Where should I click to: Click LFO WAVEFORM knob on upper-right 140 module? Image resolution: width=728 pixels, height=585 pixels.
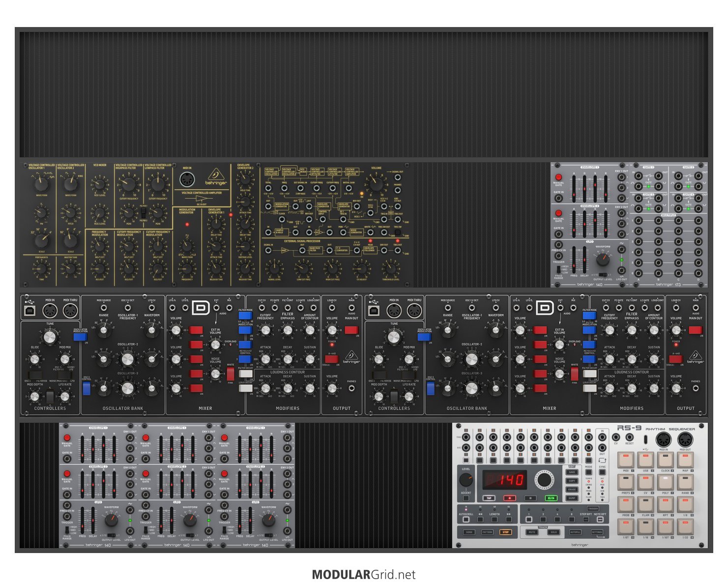tap(603, 260)
